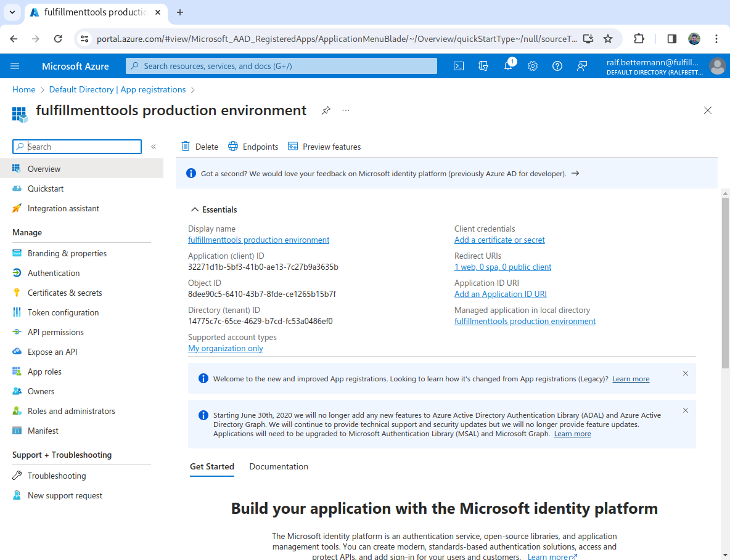The height and width of the screenshot is (560, 730).
Task: Open portal settings gear icon
Action: pos(533,66)
